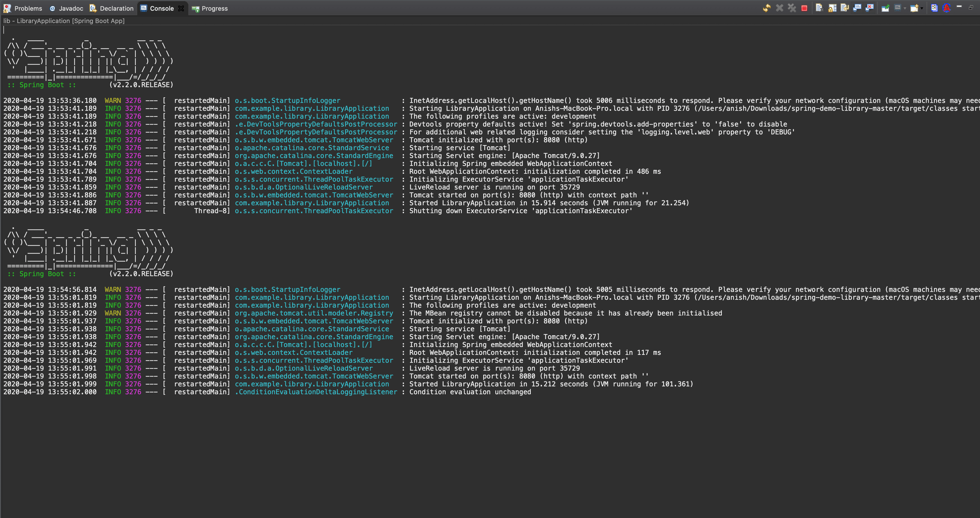
Task: Toggle show console on standard output
Action: (x=857, y=8)
